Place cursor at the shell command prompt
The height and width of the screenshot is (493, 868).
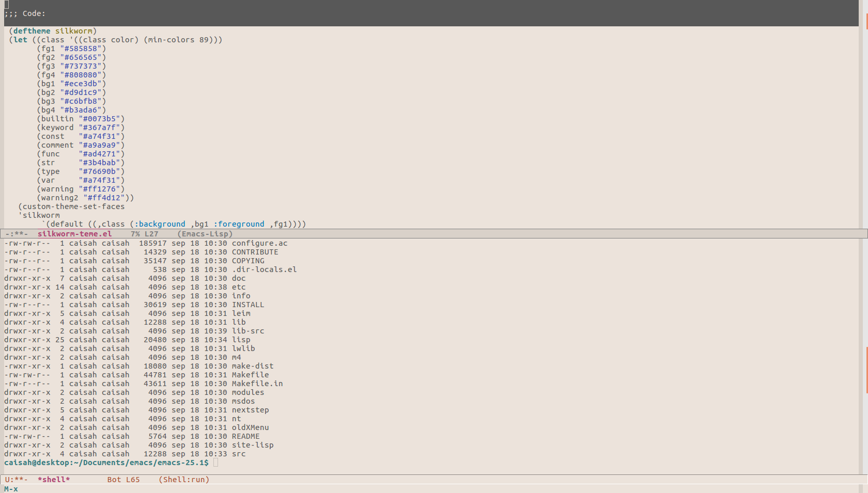click(215, 463)
